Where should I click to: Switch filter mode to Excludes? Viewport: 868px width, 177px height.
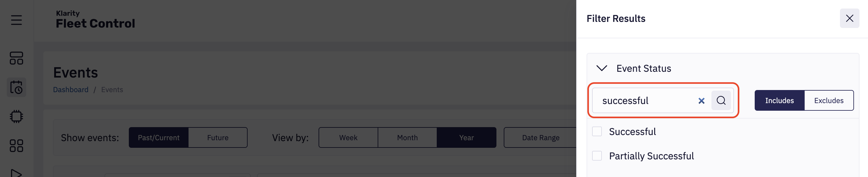[829, 100]
